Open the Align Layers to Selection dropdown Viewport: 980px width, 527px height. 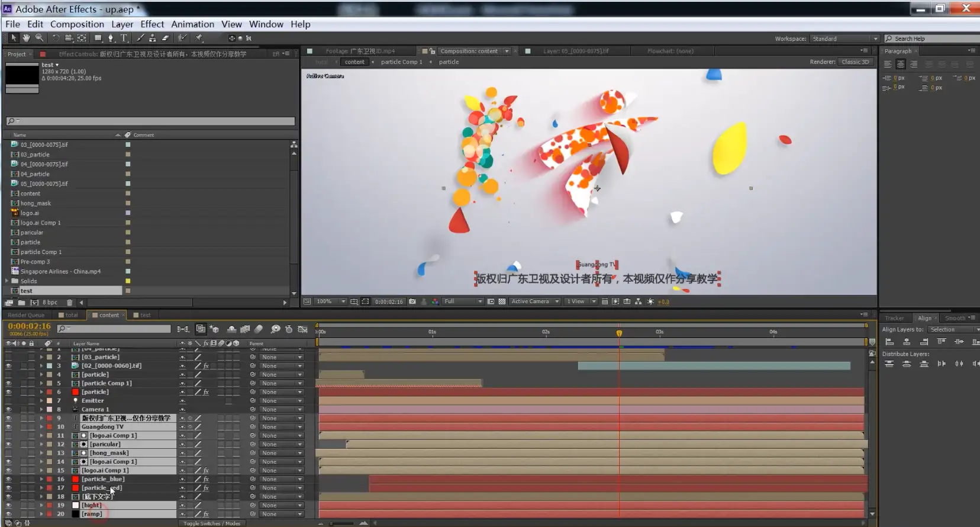(x=953, y=329)
